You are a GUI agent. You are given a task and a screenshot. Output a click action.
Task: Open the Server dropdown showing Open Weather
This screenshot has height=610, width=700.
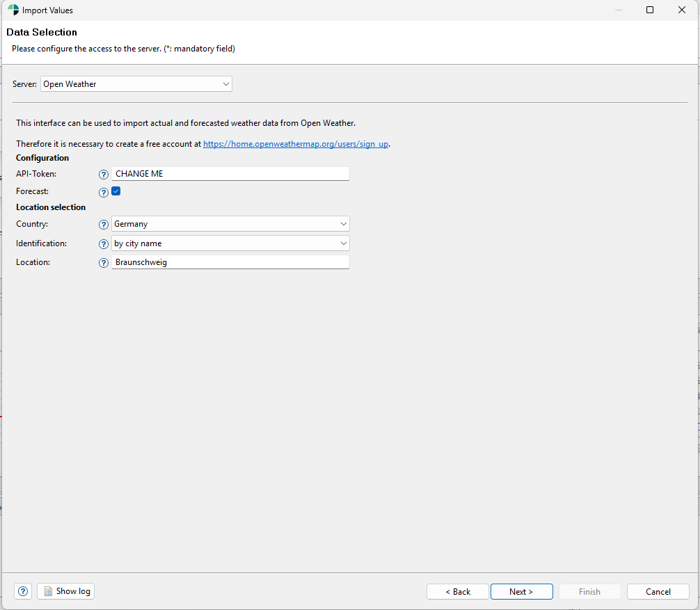(136, 84)
